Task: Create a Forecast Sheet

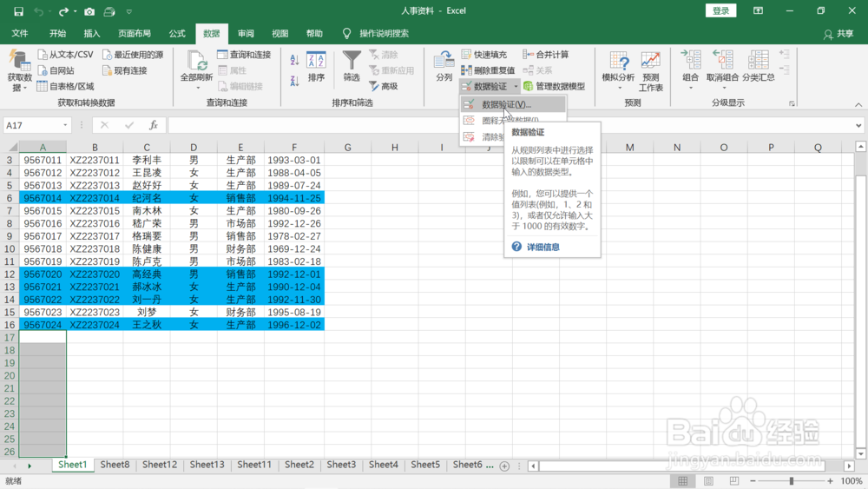Action: coord(650,70)
